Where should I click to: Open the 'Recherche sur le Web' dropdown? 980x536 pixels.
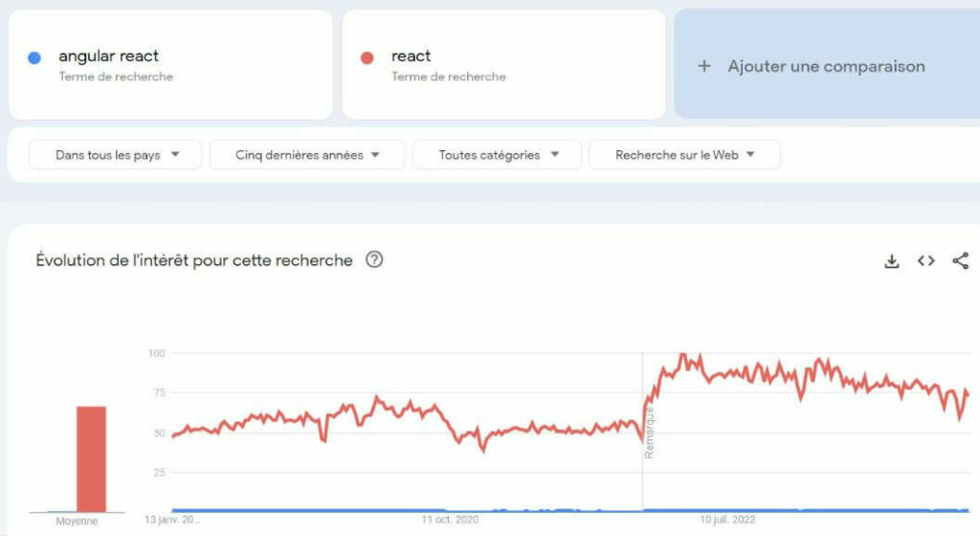pyautogui.click(x=684, y=155)
